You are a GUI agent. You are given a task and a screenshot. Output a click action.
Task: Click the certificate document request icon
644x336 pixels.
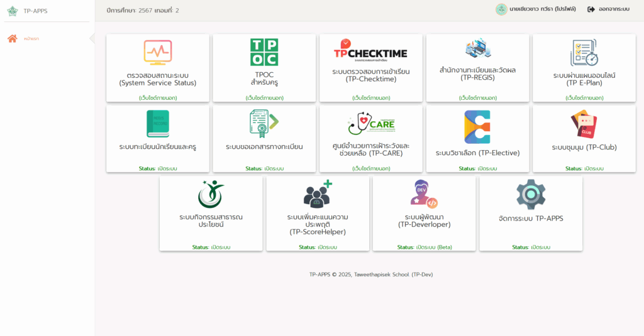tap(264, 123)
